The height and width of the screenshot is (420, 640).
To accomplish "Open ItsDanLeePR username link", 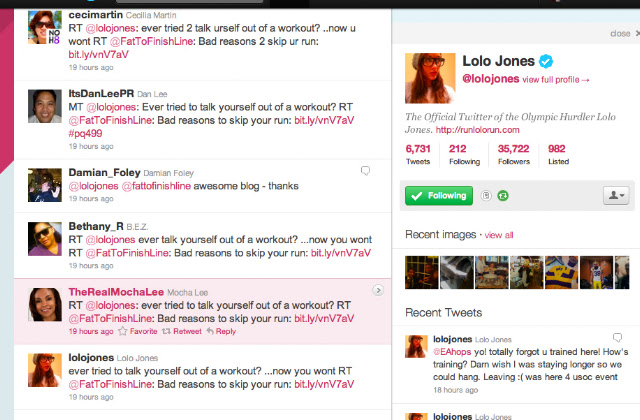I will click(x=101, y=93).
